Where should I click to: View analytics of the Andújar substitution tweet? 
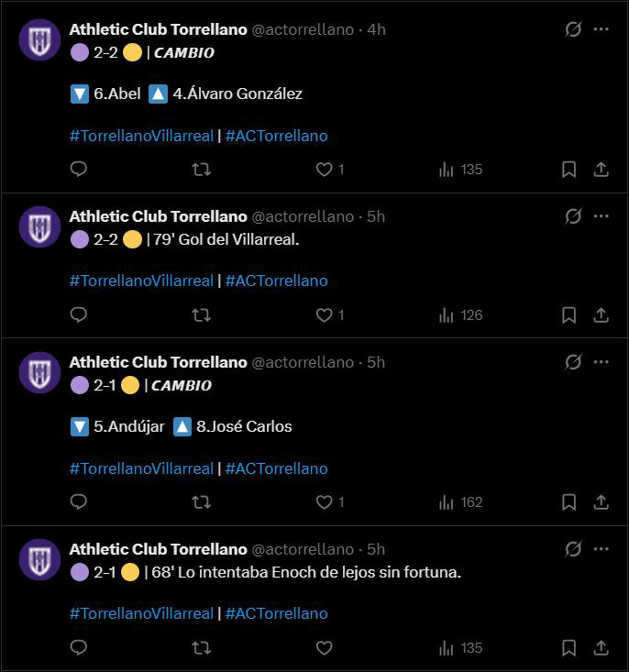point(460,502)
